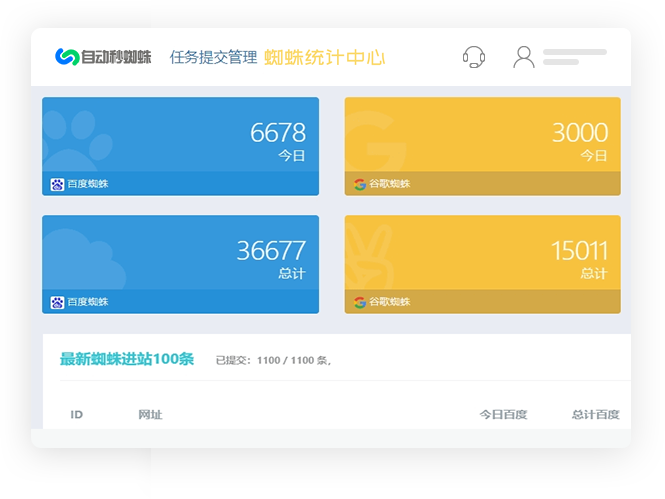Image resolution: width=665 pixels, height=499 pixels.
Task: Click the ID column header
Action: 76,415
